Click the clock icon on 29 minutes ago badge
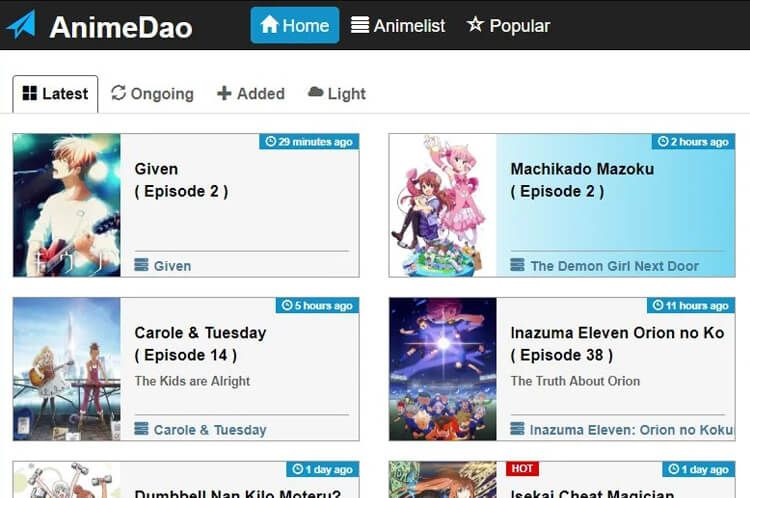 270,141
